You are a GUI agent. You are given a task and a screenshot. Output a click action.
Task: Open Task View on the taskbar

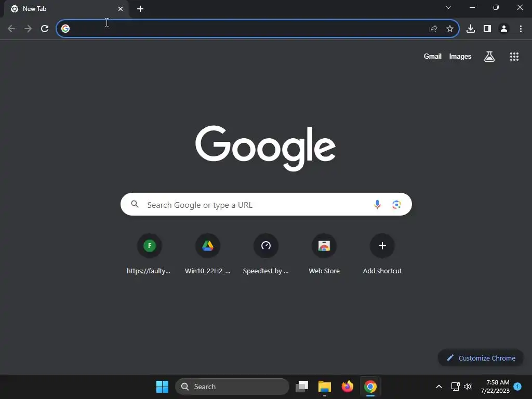[302, 387]
